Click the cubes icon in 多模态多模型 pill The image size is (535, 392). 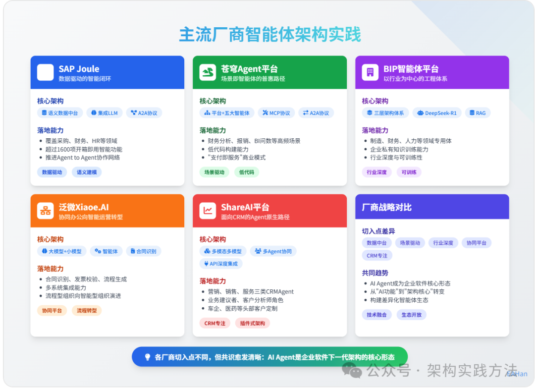tap(207, 251)
